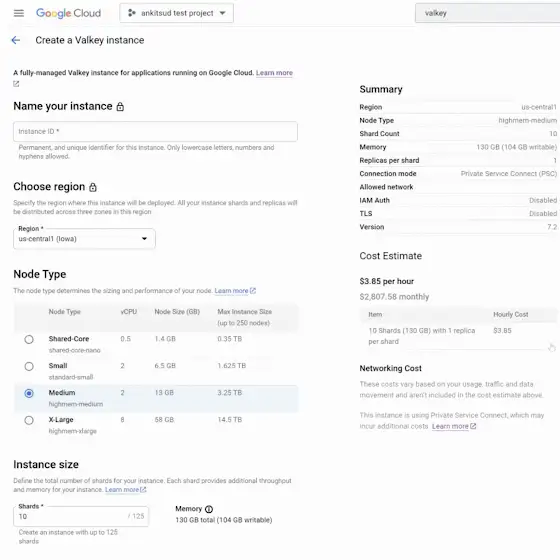Expand the Region us-central1 dropdown
This screenshot has width=560, height=560.
point(84,239)
